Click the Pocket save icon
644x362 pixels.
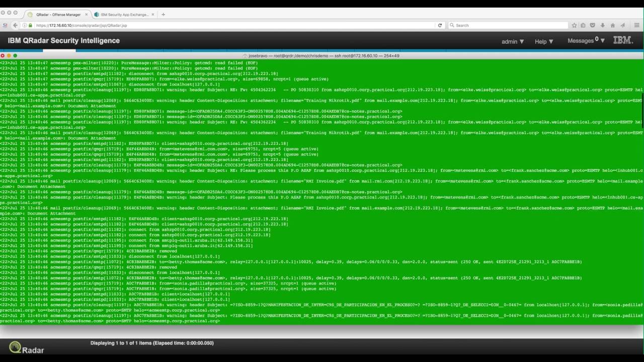pyautogui.click(x=593, y=25)
